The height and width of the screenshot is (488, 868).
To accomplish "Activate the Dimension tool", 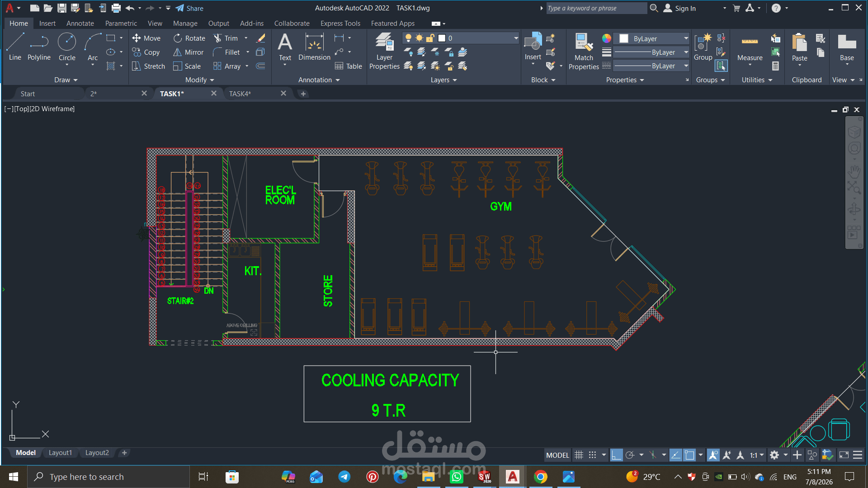I will 314,47.
